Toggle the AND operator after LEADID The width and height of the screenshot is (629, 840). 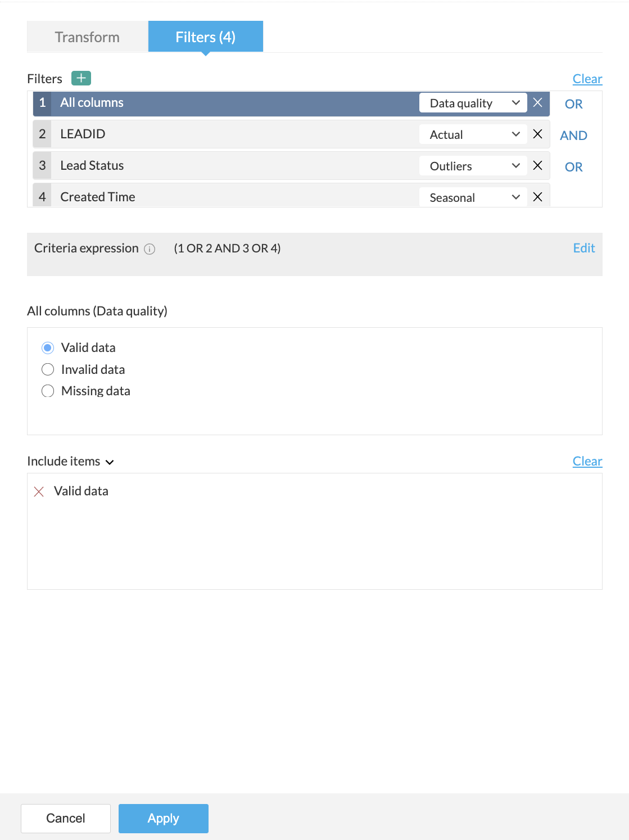(x=573, y=136)
